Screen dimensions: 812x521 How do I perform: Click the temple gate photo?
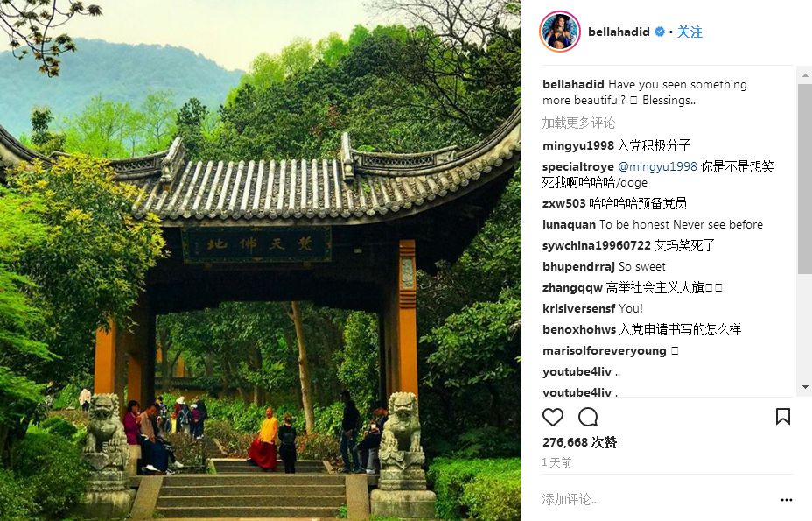pyautogui.click(x=261, y=260)
